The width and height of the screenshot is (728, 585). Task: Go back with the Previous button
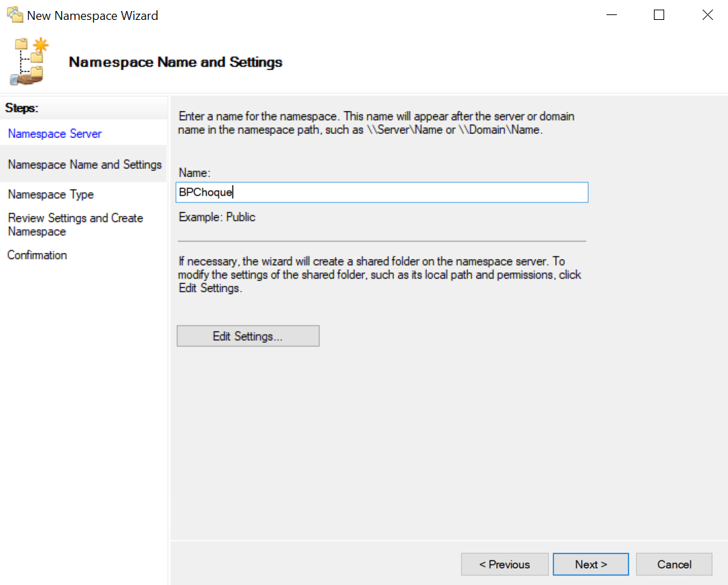click(x=504, y=564)
